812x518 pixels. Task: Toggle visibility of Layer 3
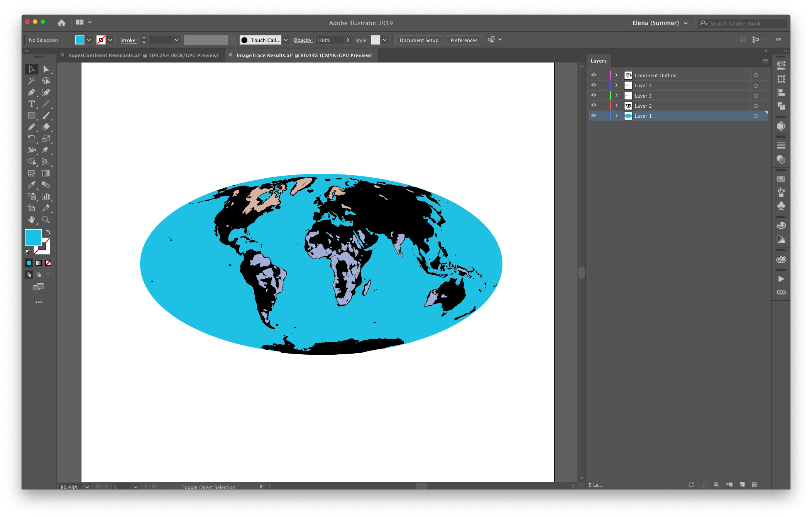click(594, 95)
